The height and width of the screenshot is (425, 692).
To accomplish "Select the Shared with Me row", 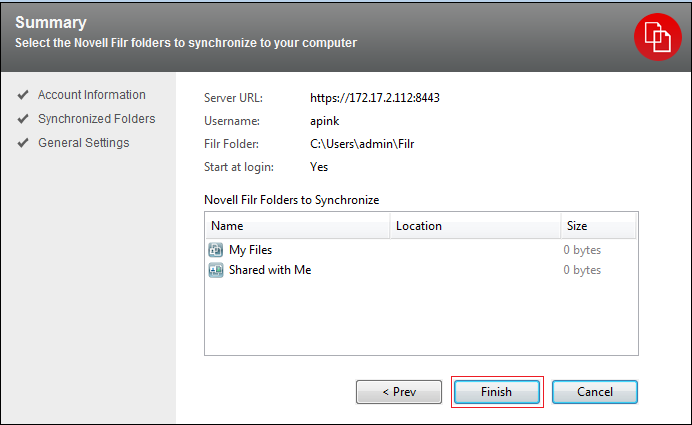I will tap(269, 270).
